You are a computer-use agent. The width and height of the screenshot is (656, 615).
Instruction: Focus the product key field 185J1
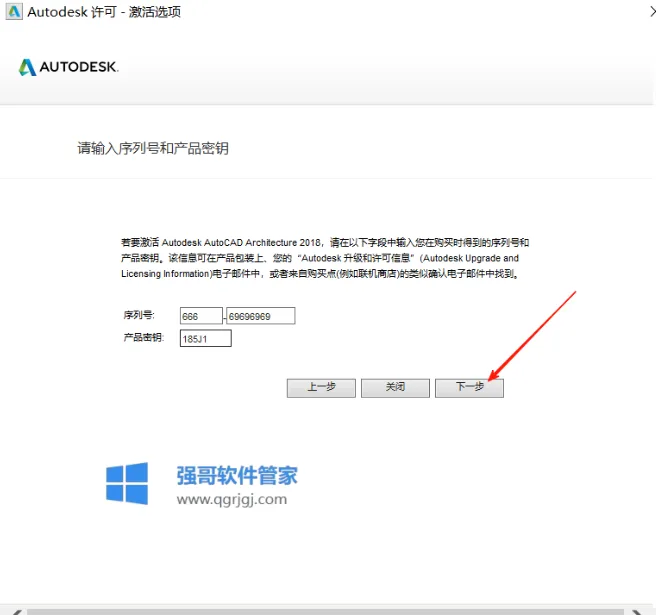pos(205,338)
